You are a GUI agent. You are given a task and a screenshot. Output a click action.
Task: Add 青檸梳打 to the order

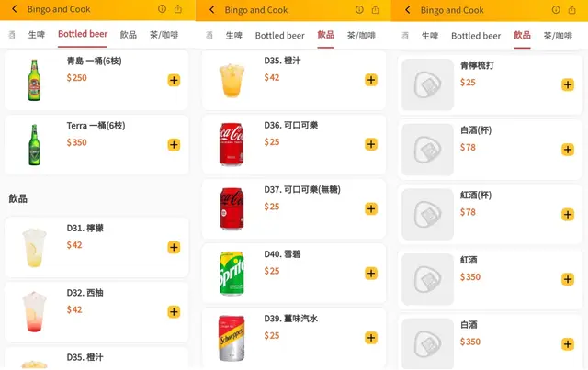pos(567,84)
